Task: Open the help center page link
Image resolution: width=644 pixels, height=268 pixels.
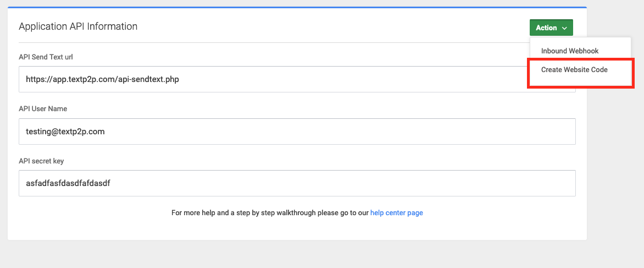Action: [x=396, y=213]
